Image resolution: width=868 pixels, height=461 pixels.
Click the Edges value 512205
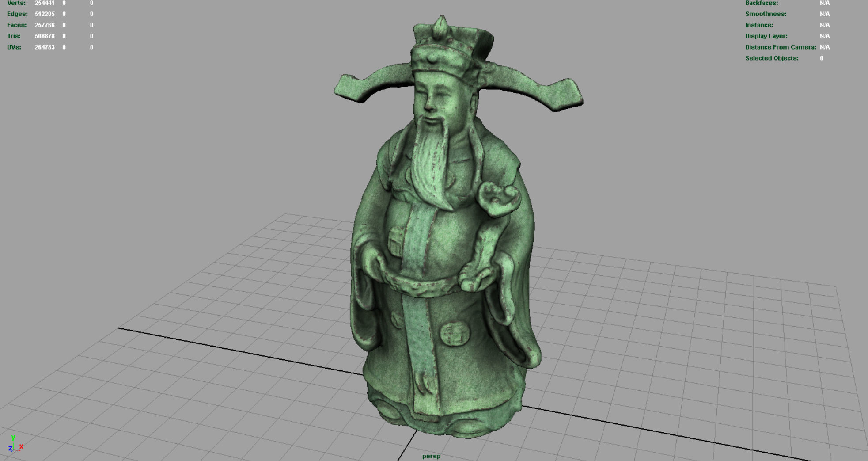(x=45, y=14)
